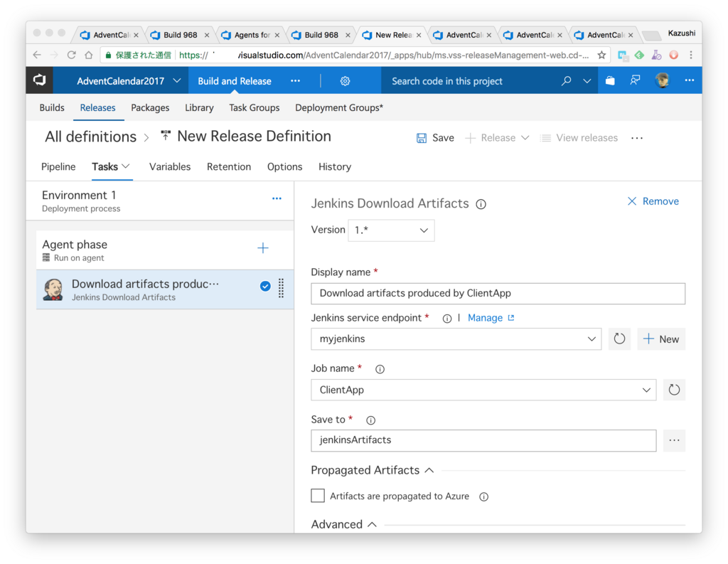Select the Environment 1 deployment process header
728x564 pixels.
160,201
